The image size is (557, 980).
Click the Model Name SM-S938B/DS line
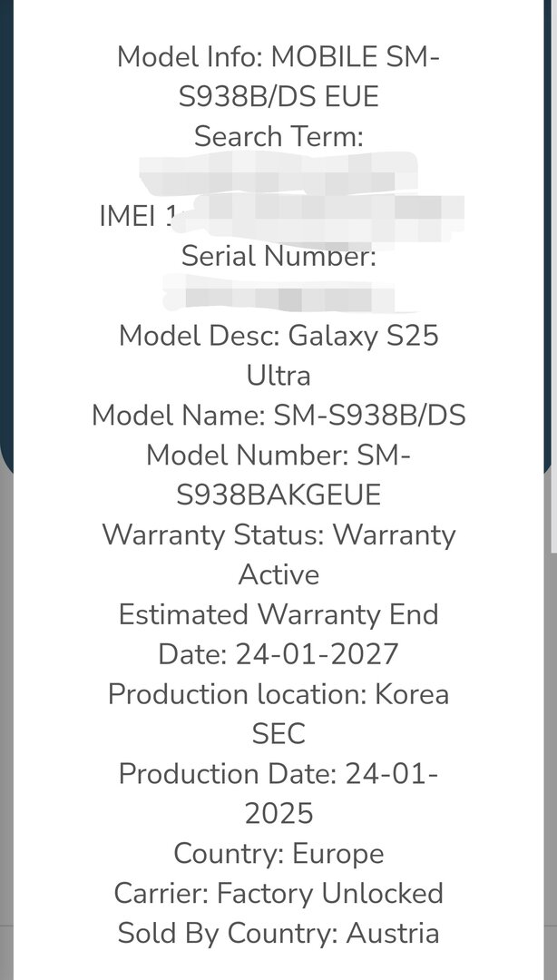(x=278, y=416)
